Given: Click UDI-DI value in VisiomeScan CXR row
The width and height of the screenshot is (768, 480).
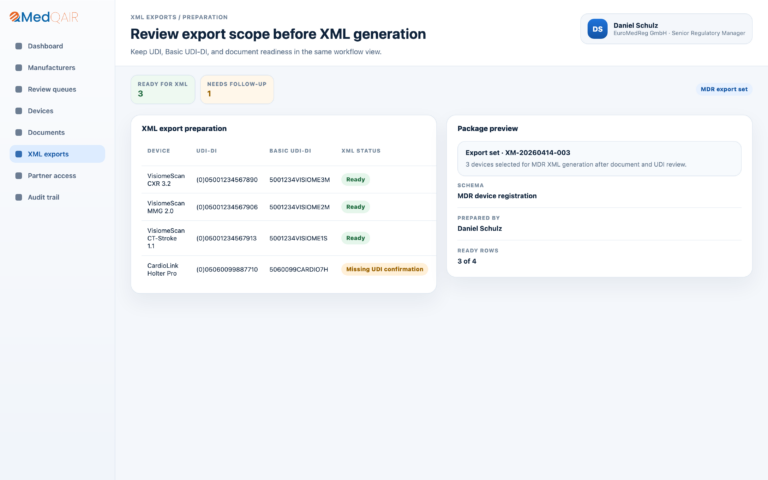Looking at the screenshot, I should (227, 180).
